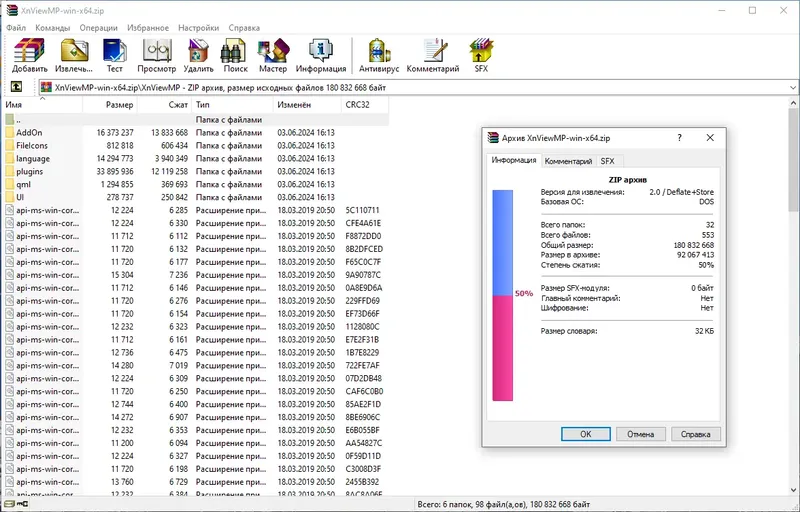The width and height of the screenshot is (800, 512).
Task: Sort by the Размер column header
Action: point(110,105)
